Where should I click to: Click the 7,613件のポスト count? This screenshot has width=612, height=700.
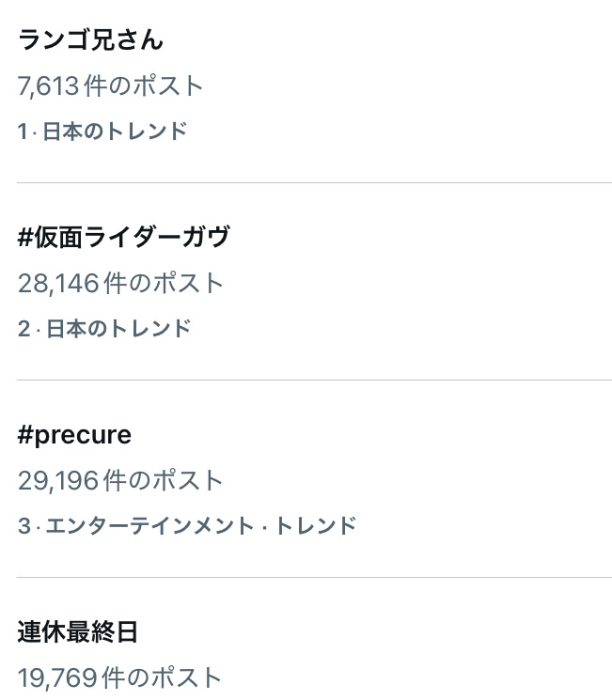[110, 86]
